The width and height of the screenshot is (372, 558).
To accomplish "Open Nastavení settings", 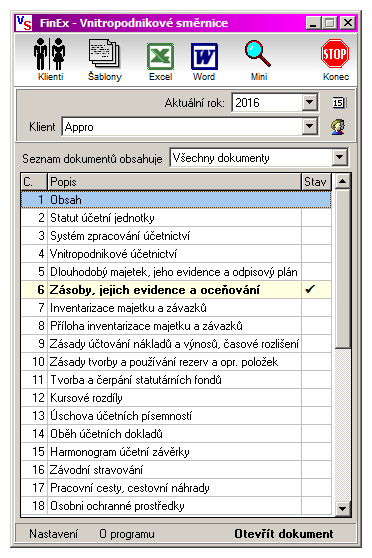I will point(53,534).
